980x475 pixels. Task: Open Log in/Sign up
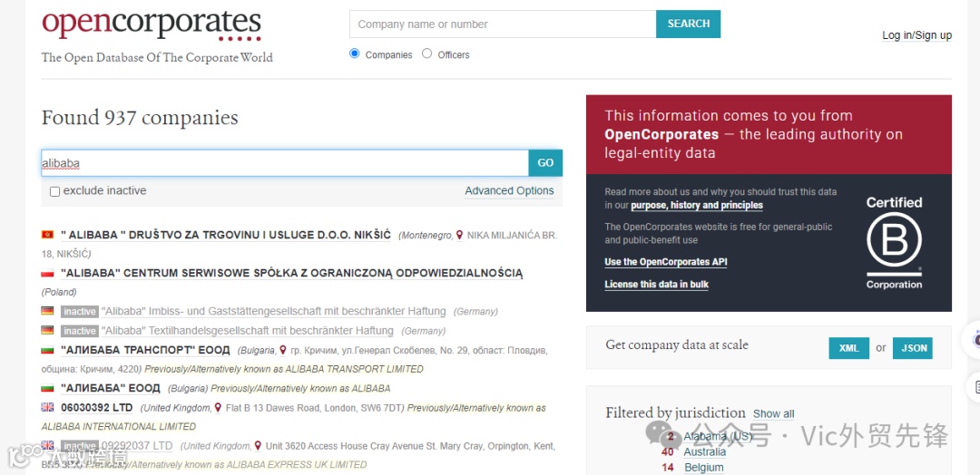(x=916, y=35)
